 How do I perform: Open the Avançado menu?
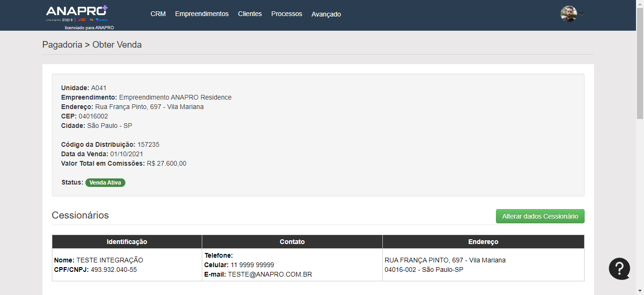tap(326, 14)
